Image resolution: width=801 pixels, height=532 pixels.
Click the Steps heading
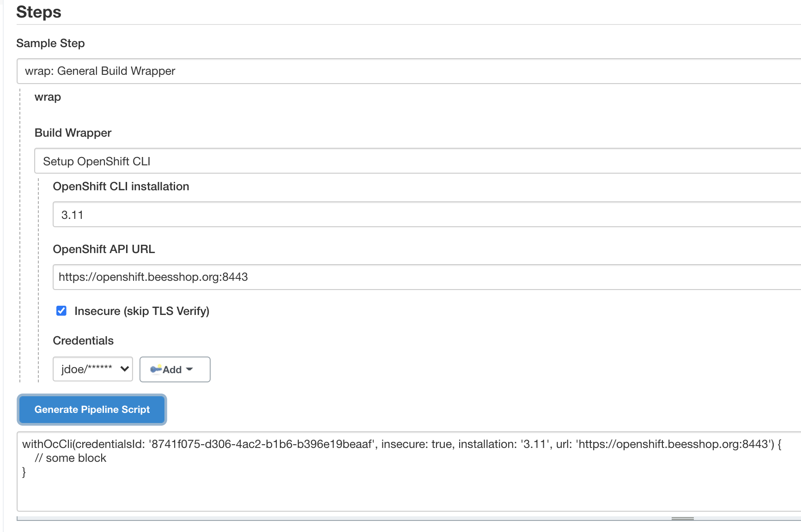click(39, 12)
